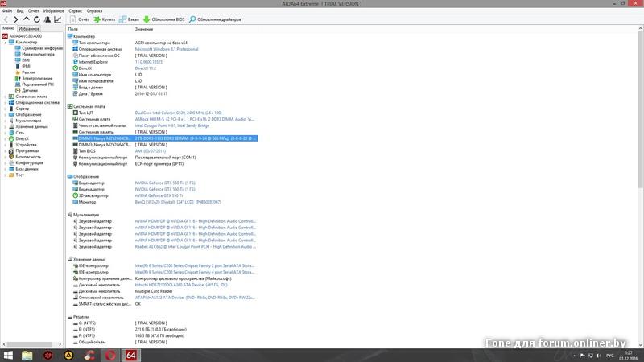This screenshot has width=644, height=362.
Task: Open the Intel Cougar Point H61 chipset link
Action: click(x=172, y=125)
